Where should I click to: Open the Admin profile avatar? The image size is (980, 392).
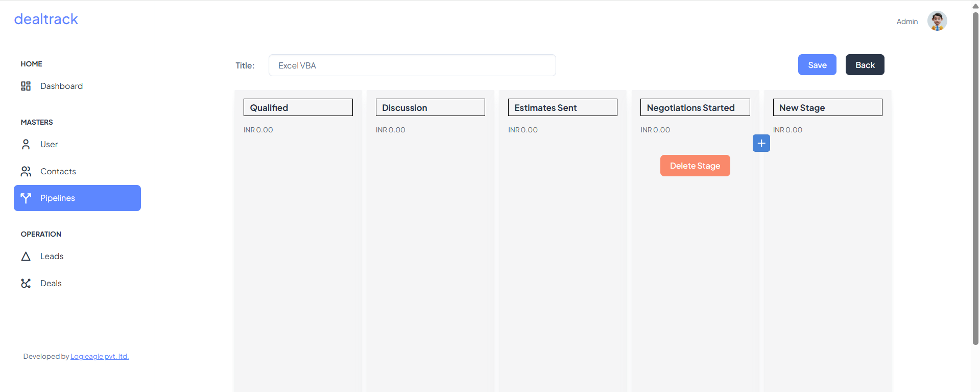click(937, 21)
